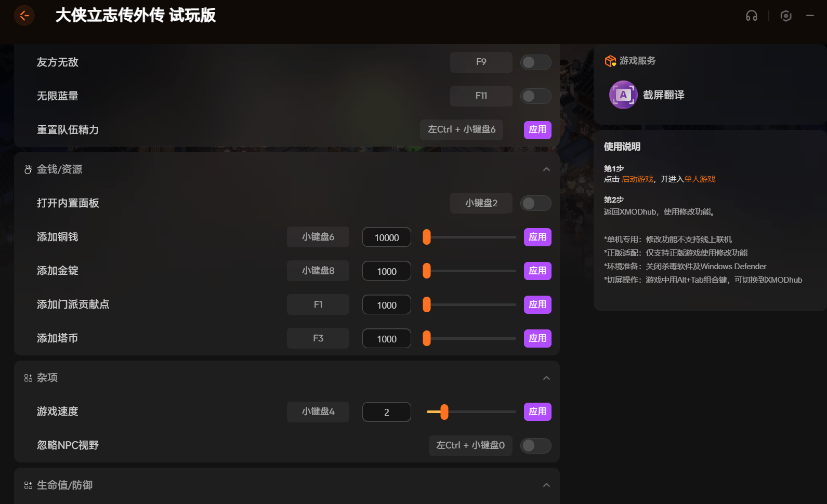Open customer support headset icon
Image resolution: width=827 pixels, height=504 pixels.
[751, 16]
